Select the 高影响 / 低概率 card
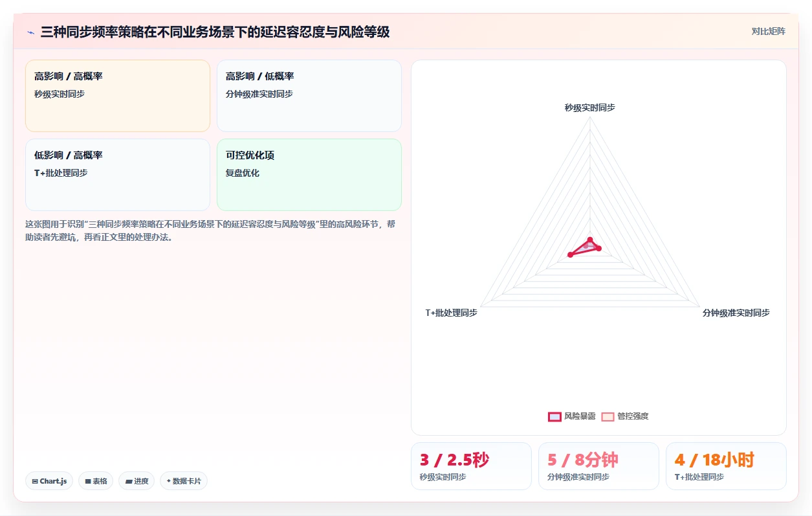Screen dimensions: 812x516 pyautogui.click(x=309, y=96)
